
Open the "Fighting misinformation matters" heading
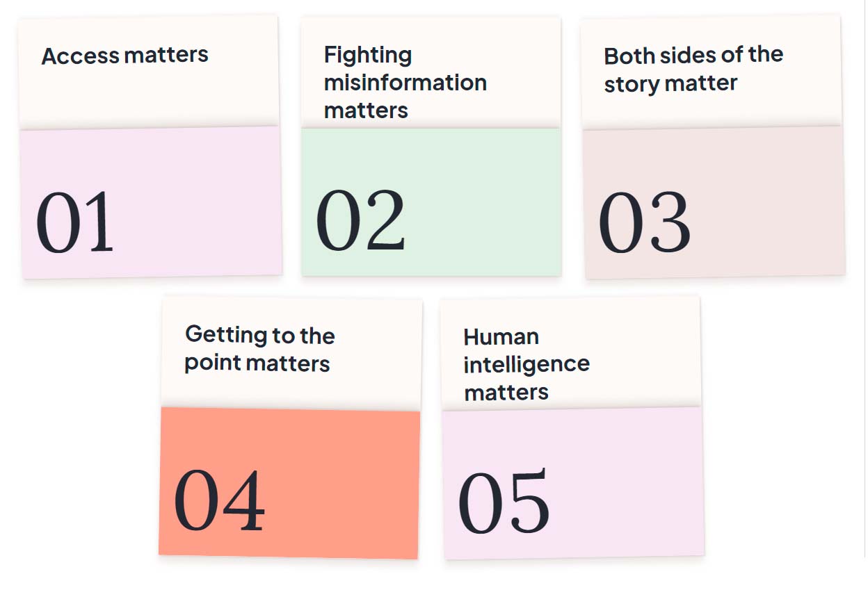point(405,82)
